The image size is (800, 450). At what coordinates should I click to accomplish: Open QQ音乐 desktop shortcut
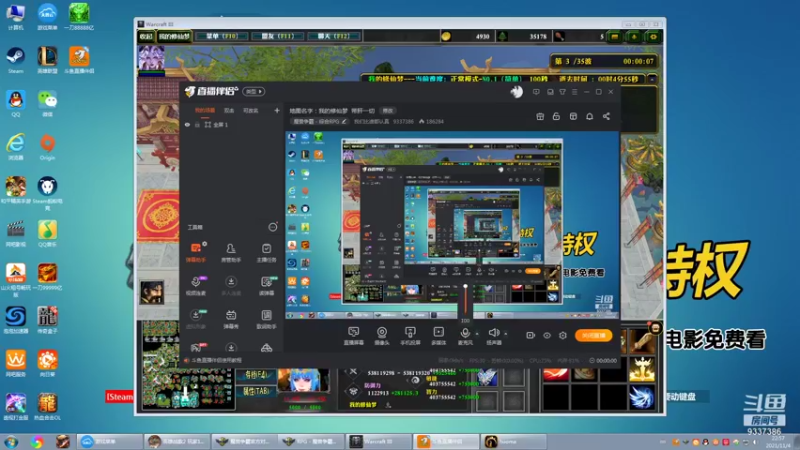(47, 234)
